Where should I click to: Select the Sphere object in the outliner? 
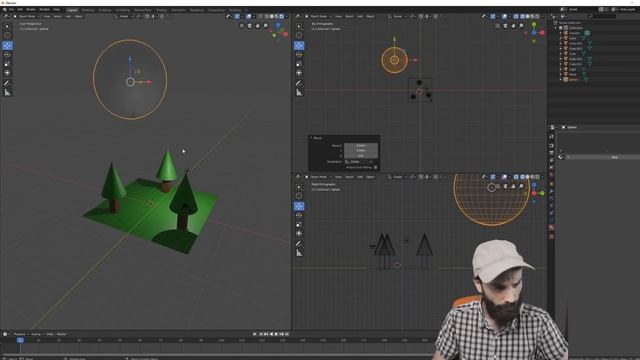[573, 80]
